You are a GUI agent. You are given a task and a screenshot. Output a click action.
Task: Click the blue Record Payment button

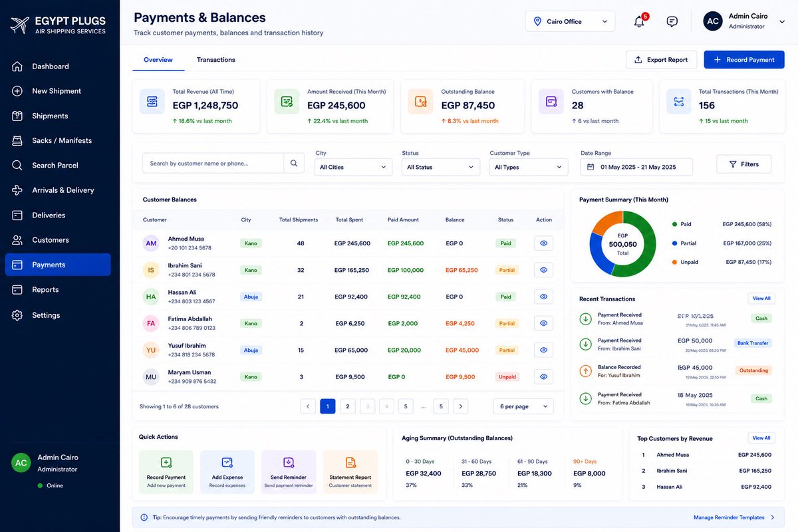pyautogui.click(x=744, y=60)
